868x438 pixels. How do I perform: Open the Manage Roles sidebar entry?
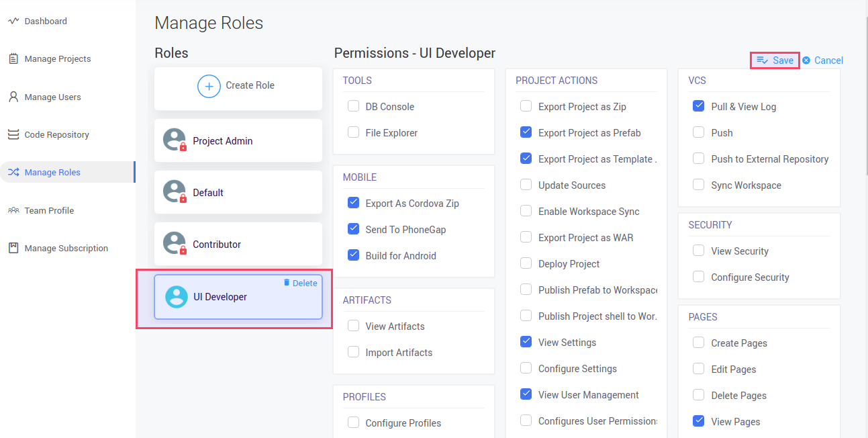54,172
